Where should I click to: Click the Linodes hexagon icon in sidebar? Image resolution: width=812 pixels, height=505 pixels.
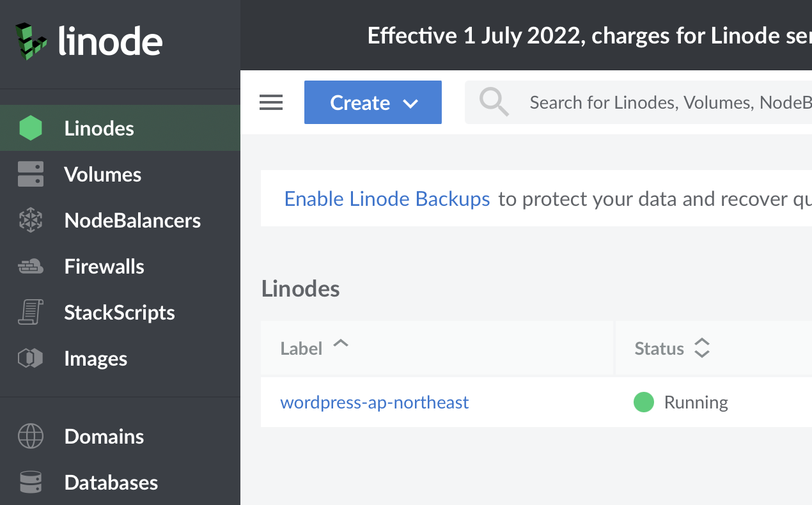(31, 128)
